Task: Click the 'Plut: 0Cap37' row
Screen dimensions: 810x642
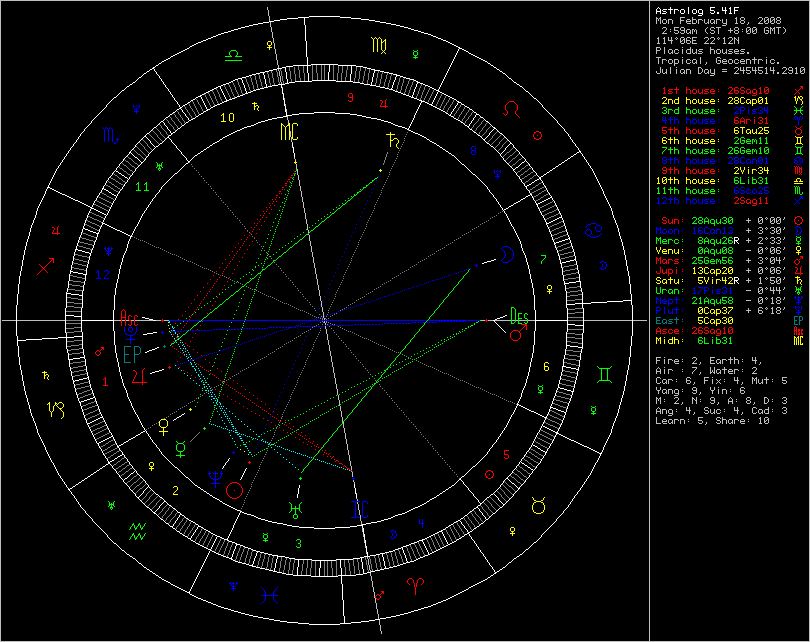Action: [721, 311]
